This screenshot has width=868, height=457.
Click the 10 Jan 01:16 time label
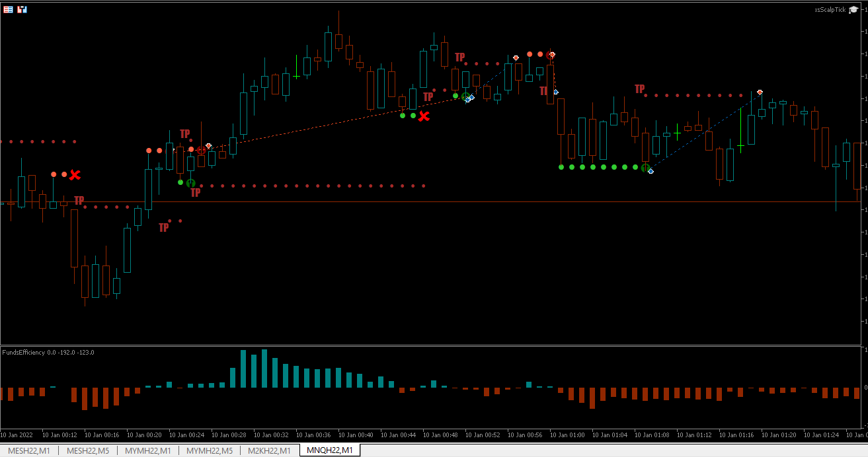point(736,435)
